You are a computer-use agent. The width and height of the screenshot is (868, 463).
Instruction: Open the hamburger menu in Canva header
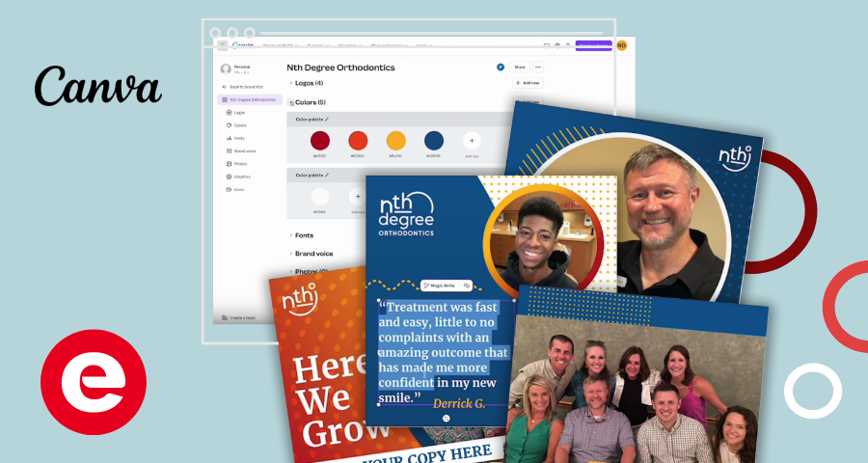(x=222, y=45)
